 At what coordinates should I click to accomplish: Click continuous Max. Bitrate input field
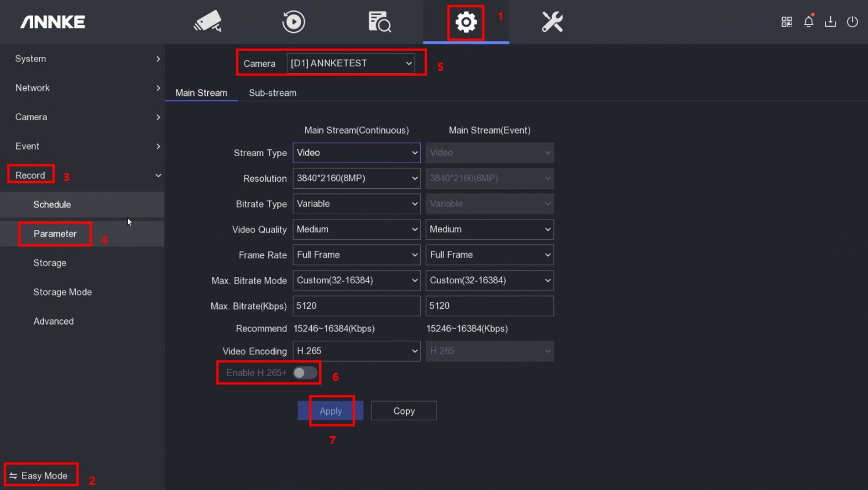[356, 306]
